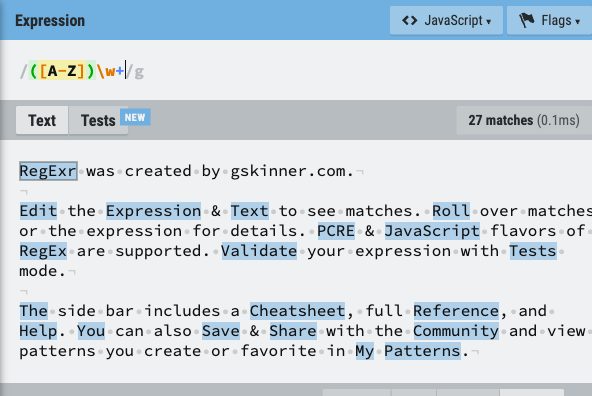Image resolution: width=592 pixels, height=396 pixels.
Task: Switch to the Tests tab
Action: click(x=98, y=120)
